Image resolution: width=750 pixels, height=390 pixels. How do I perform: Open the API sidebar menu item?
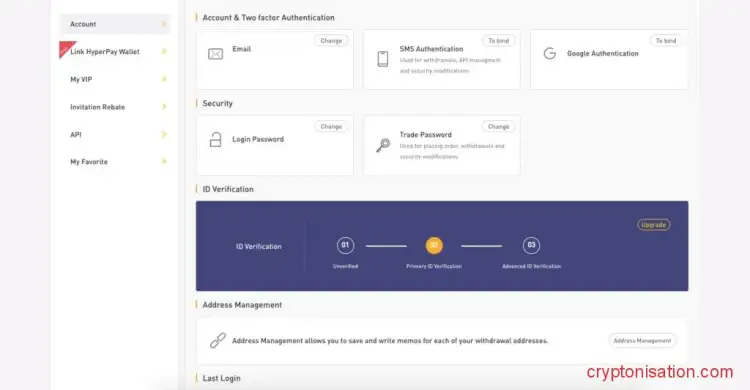click(x=115, y=134)
